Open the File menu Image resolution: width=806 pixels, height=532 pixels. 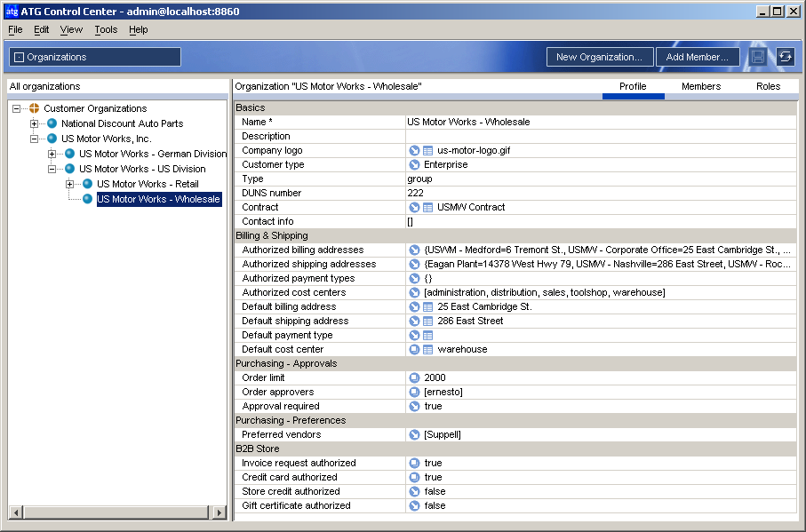coord(15,30)
